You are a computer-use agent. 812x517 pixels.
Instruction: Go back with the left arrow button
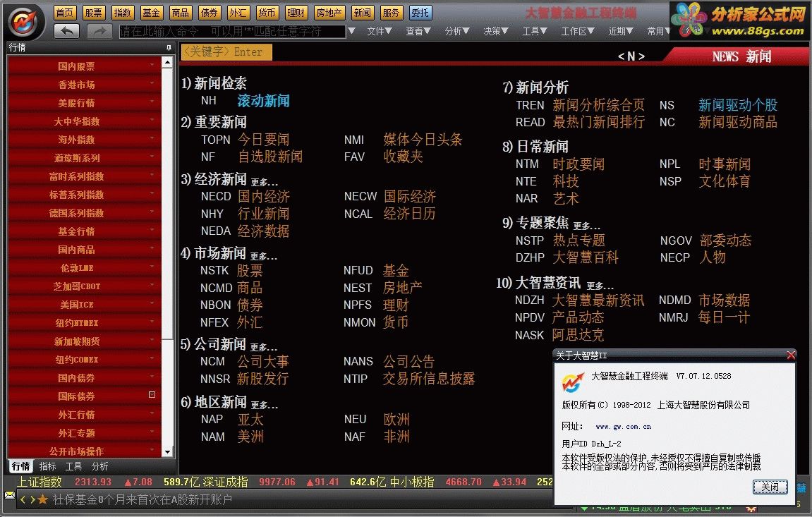[67, 31]
